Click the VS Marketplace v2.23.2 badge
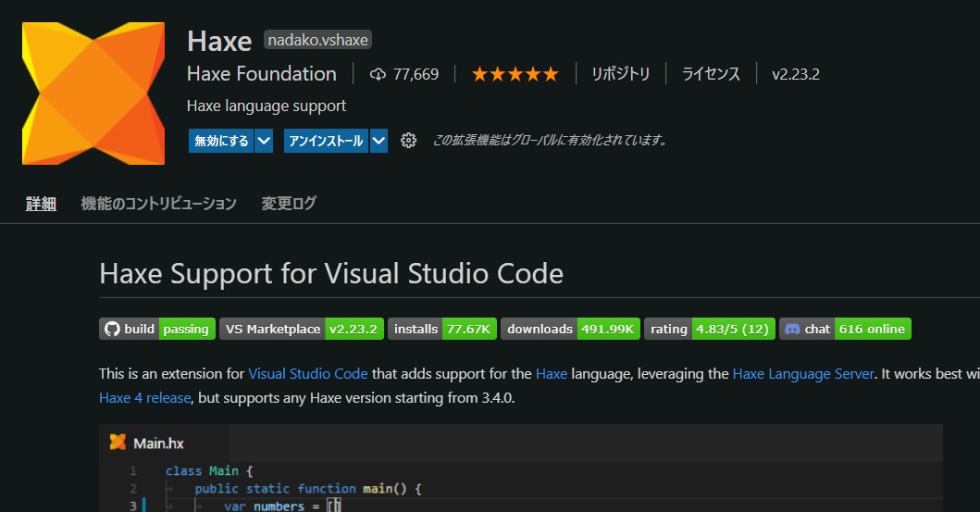980x512 pixels. [x=302, y=329]
